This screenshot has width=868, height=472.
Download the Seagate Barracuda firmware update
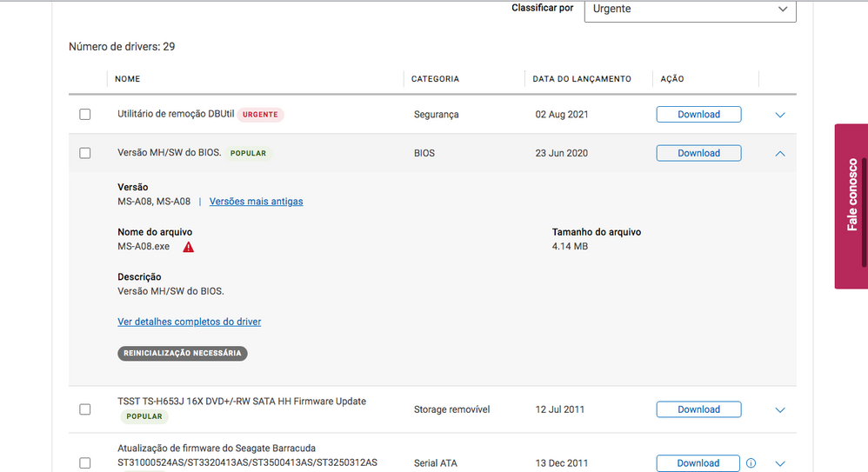click(698, 463)
